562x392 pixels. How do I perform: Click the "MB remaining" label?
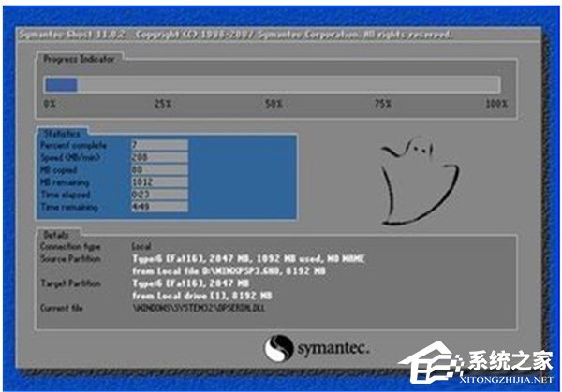pos(65,182)
